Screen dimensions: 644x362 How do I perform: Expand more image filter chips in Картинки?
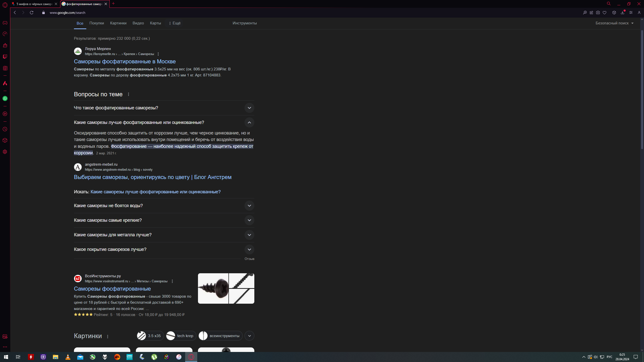click(x=249, y=336)
